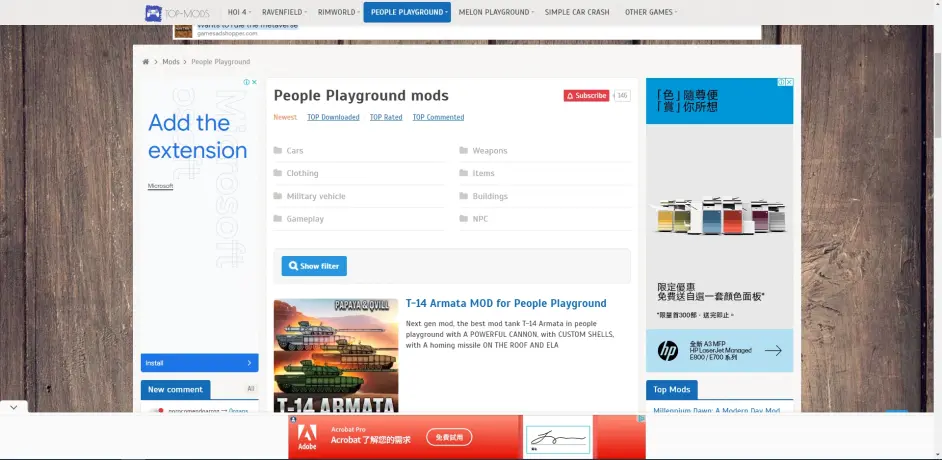Open the Mods breadcrumb link
Viewport: 942px width, 460px height.
171,62
